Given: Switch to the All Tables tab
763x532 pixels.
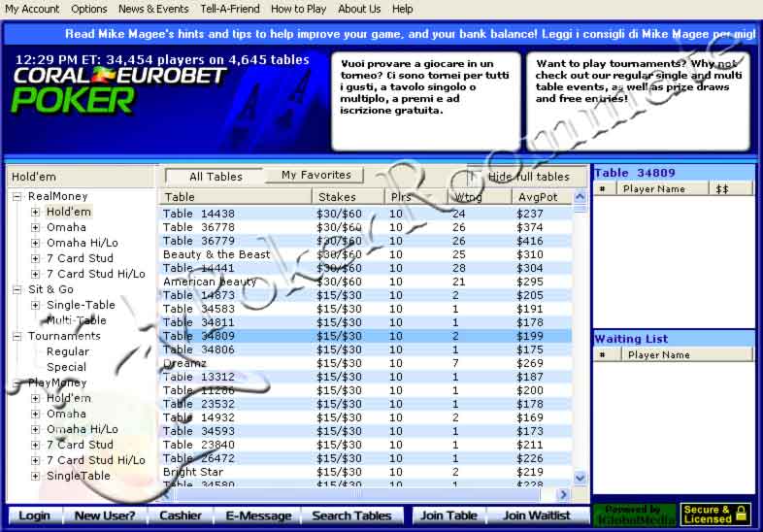Looking at the screenshot, I should coord(216,176).
